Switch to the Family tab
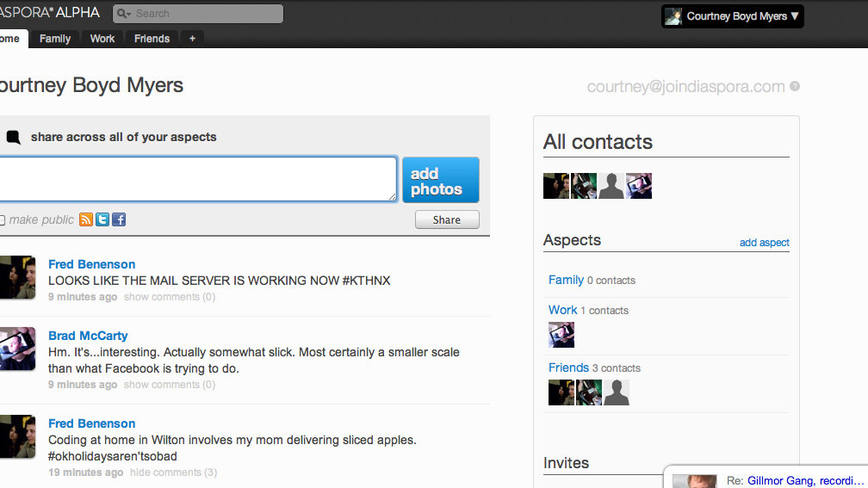The height and width of the screenshot is (488, 868). [x=55, y=39]
